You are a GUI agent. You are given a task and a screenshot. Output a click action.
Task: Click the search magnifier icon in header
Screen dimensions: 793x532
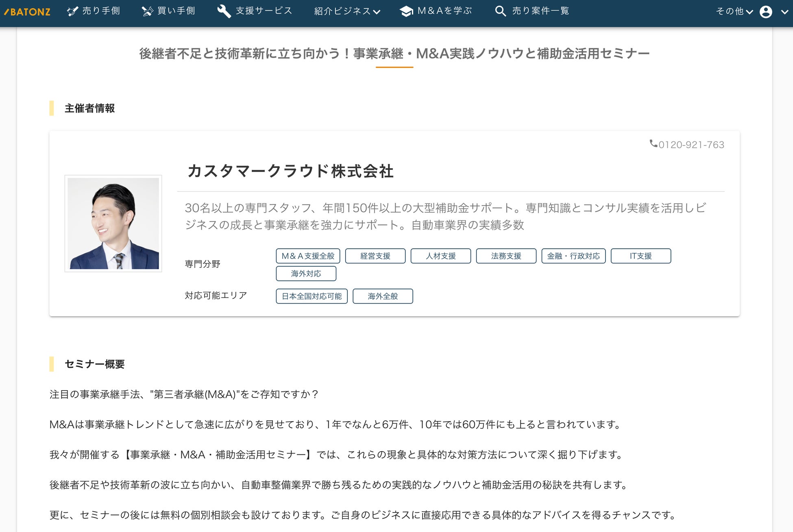click(500, 11)
